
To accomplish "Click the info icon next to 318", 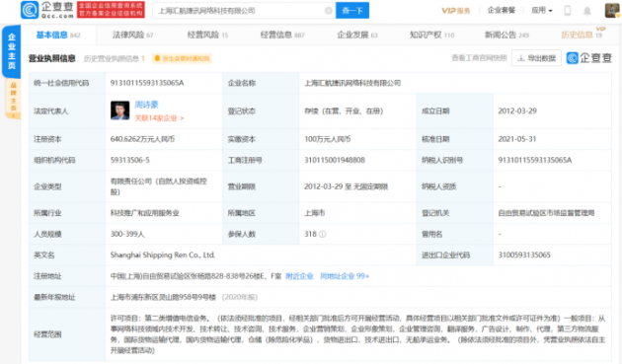I will (323, 235).
